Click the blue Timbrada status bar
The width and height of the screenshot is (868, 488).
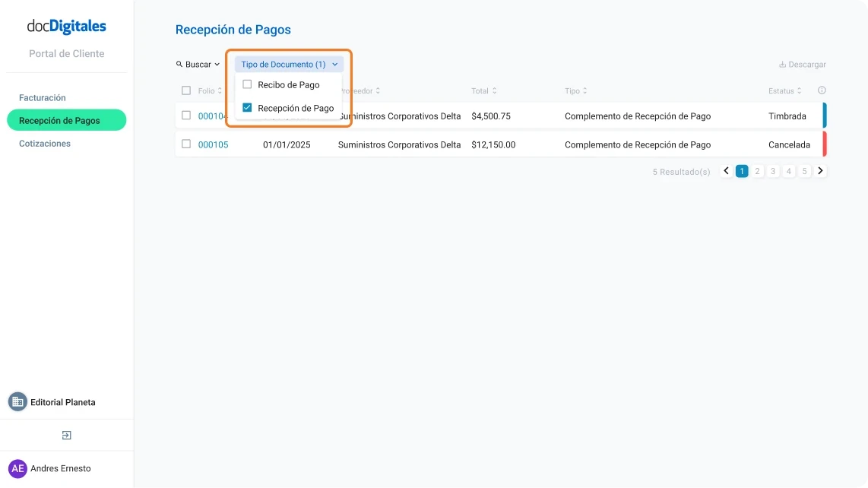pos(824,116)
